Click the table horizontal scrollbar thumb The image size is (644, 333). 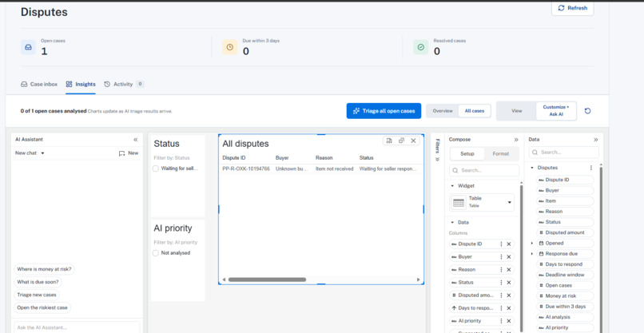coord(267,279)
